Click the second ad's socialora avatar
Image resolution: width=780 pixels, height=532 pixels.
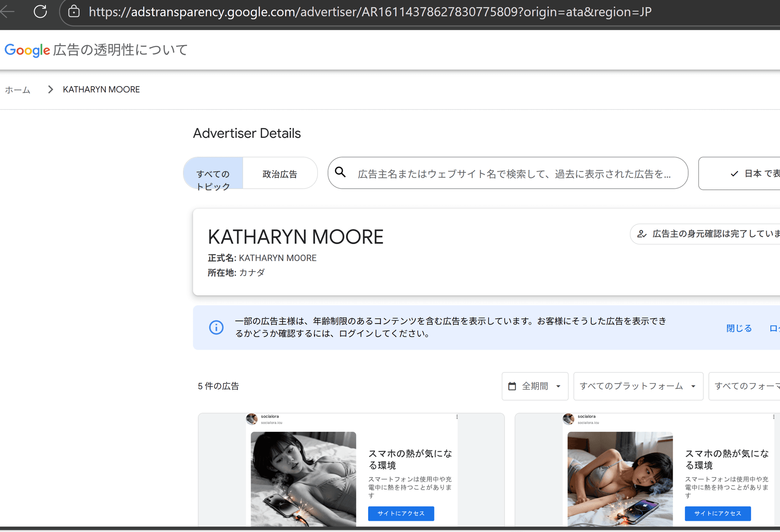[x=569, y=419]
